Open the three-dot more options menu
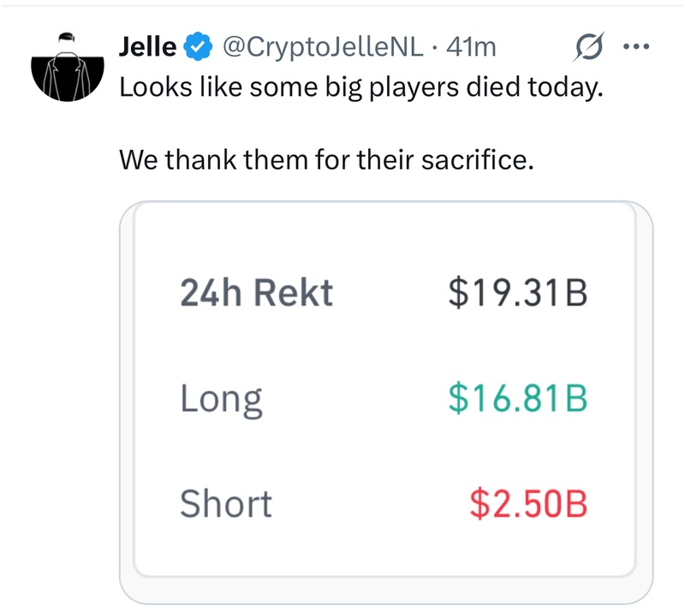 pos(636,46)
